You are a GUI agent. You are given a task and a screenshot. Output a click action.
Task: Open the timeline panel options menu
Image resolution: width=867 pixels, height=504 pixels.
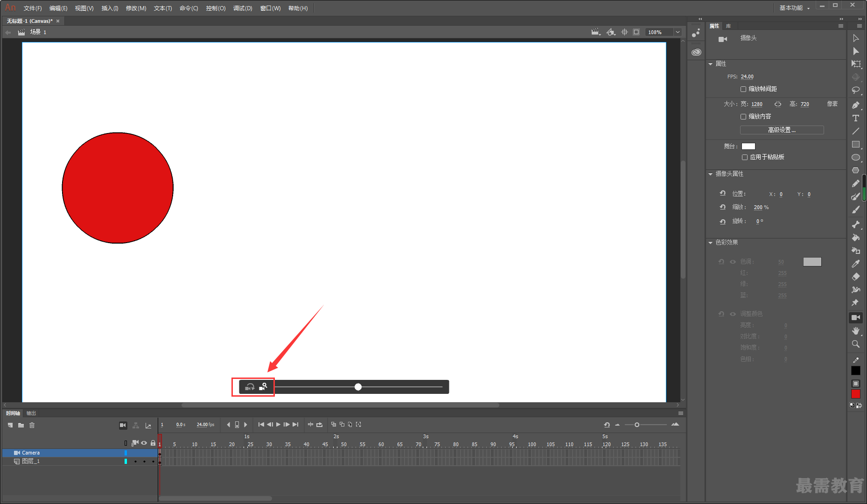(x=681, y=413)
